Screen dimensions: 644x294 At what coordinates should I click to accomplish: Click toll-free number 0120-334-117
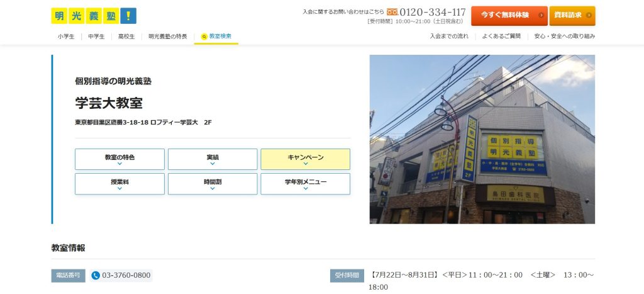(433, 12)
